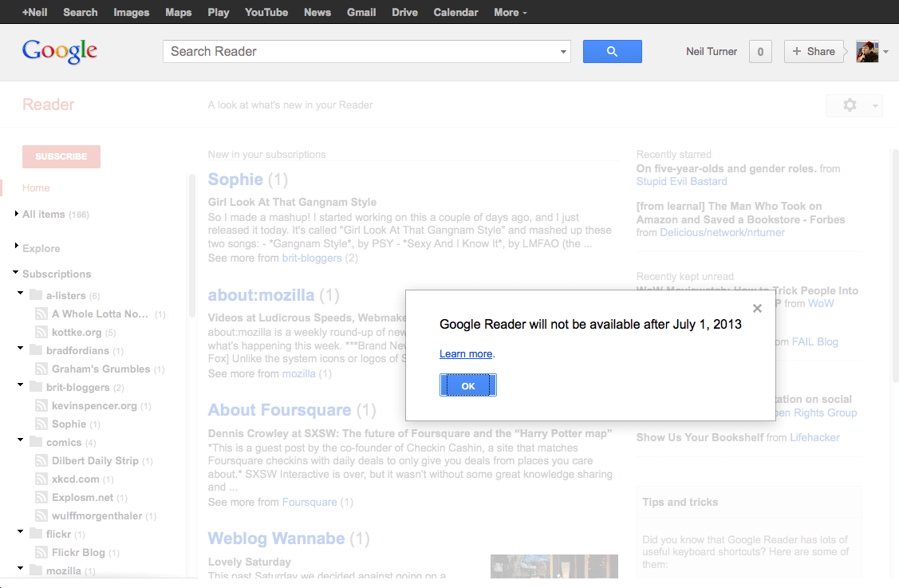899x588 pixels.
Task: Click the feed icon beside Flickr Blog
Action: pos(41,552)
